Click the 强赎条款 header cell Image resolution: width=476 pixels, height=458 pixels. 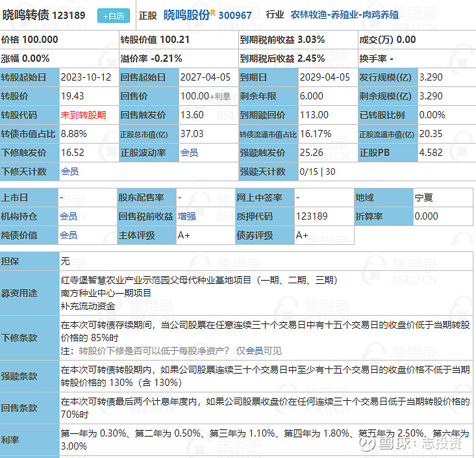pyautogui.click(x=29, y=376)
